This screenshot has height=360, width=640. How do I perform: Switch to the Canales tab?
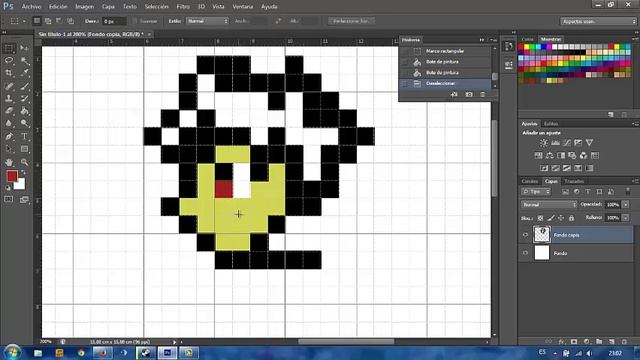(530, 181)
